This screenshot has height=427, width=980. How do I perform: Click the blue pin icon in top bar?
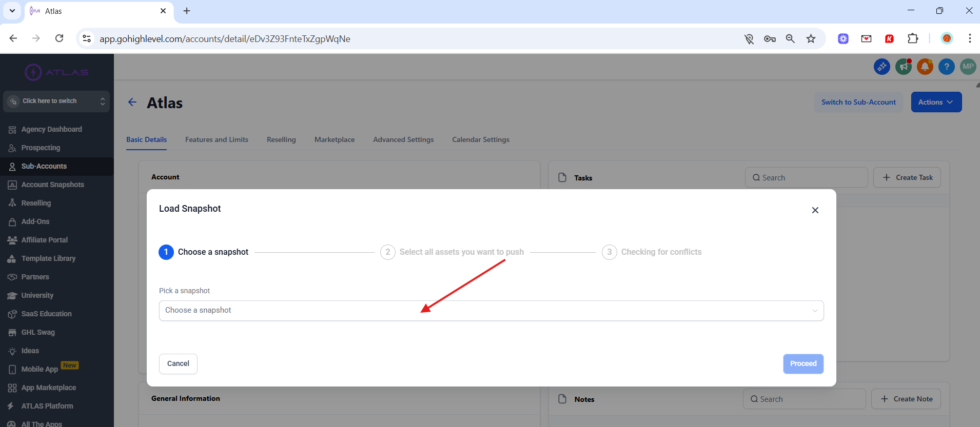[x=882, y=67]
